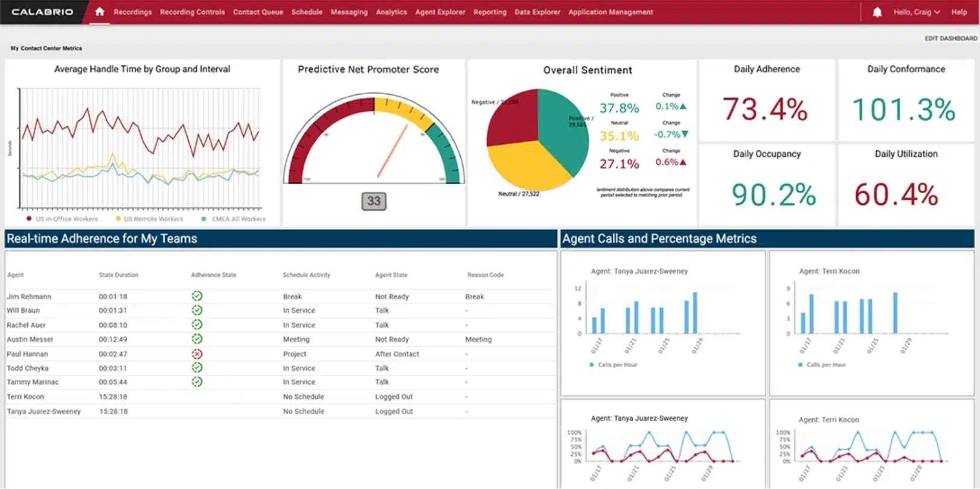Expand the Hello, Craig user dropdown
Viewport: 980px width, 489px height.
[x=917, y=12]
